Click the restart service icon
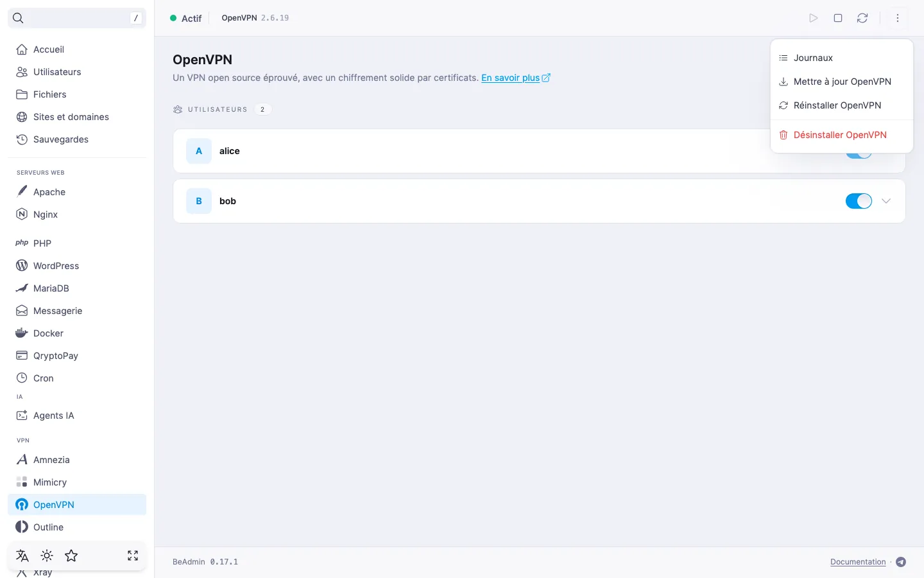Screen dimensions: 924x578 (862, 18)
